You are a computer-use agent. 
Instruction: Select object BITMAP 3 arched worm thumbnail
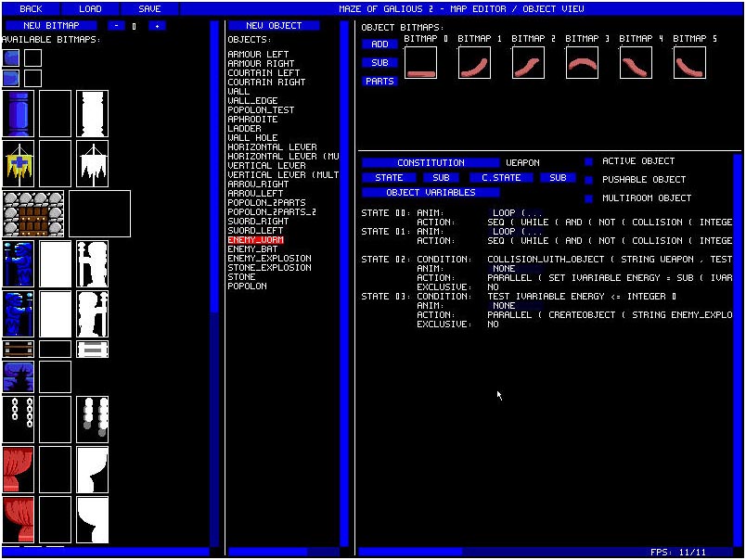pyautogui.click(x=582, y=63)
